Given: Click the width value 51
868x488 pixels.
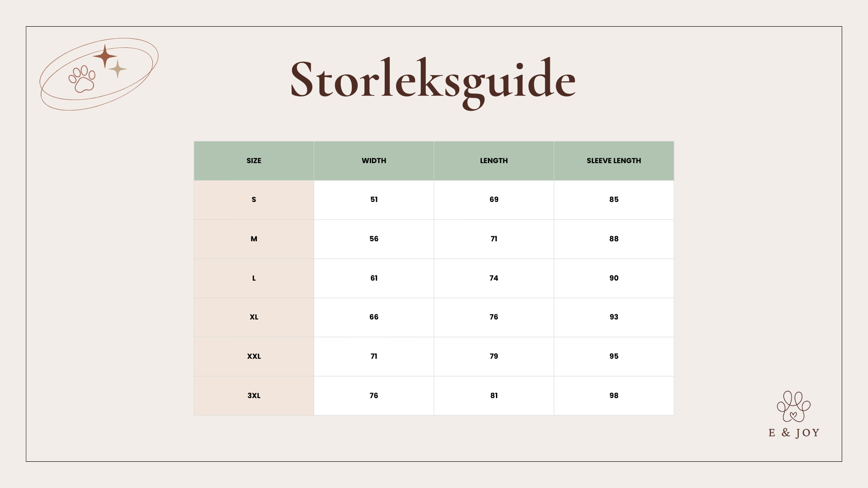Looking at the screenshot, I should (x=374, y=200).
